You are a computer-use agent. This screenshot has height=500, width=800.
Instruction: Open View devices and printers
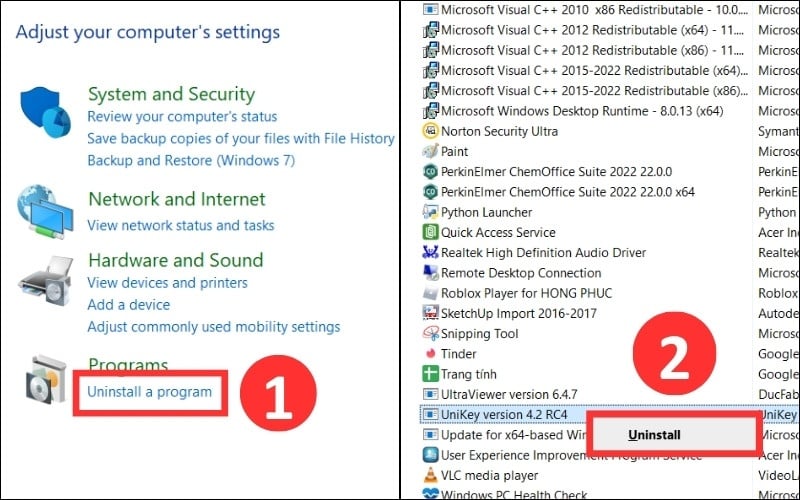pos(167,283)
